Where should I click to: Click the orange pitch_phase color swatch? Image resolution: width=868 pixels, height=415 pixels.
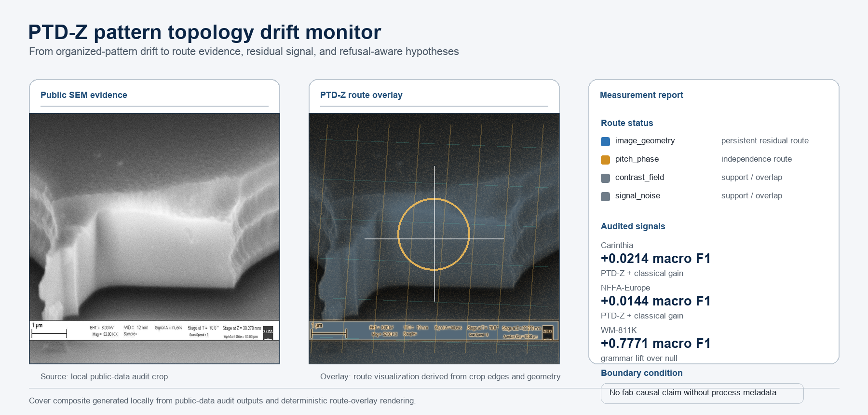(x=605, y=160)
